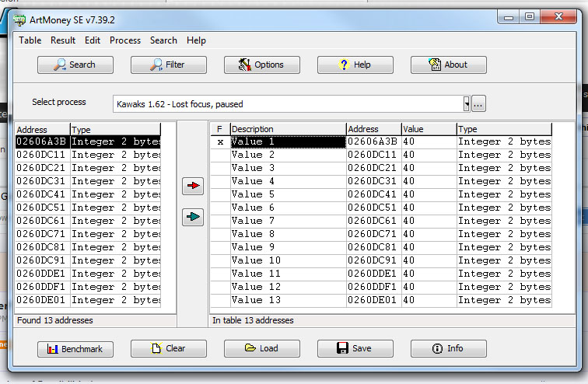Viewport: 588px width, 384px height.
Task: Expand the Select process dropdown arrow
Action: 466,104
